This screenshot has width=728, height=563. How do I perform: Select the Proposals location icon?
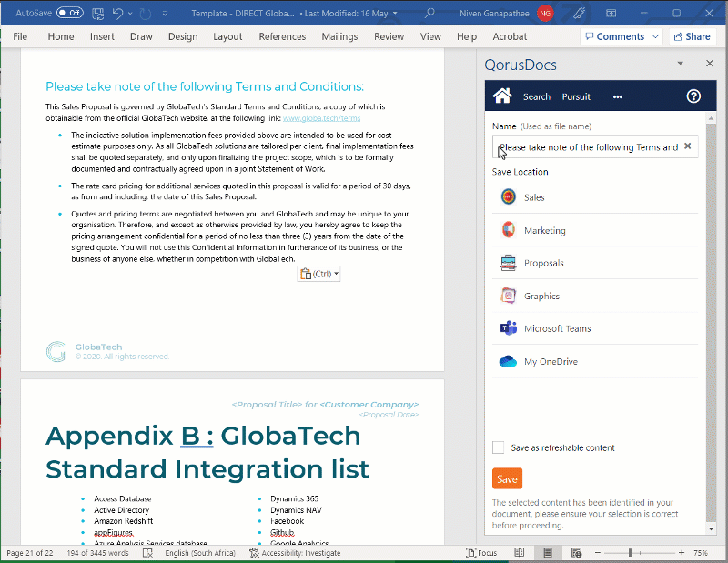click(509, 263)
